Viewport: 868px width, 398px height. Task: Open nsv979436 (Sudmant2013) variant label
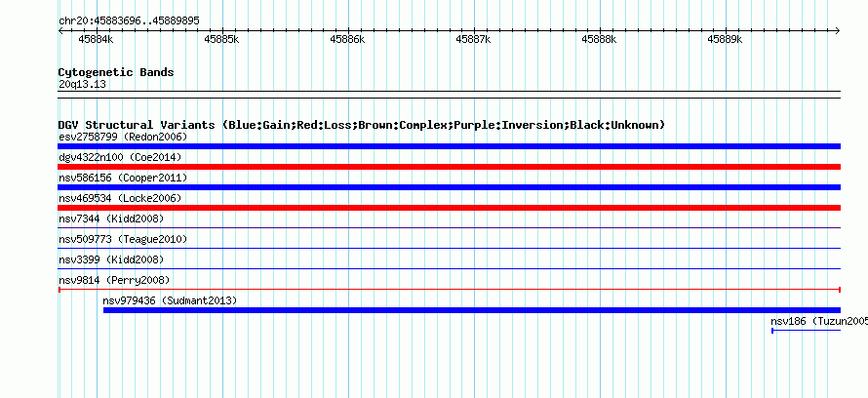[170, 300]
